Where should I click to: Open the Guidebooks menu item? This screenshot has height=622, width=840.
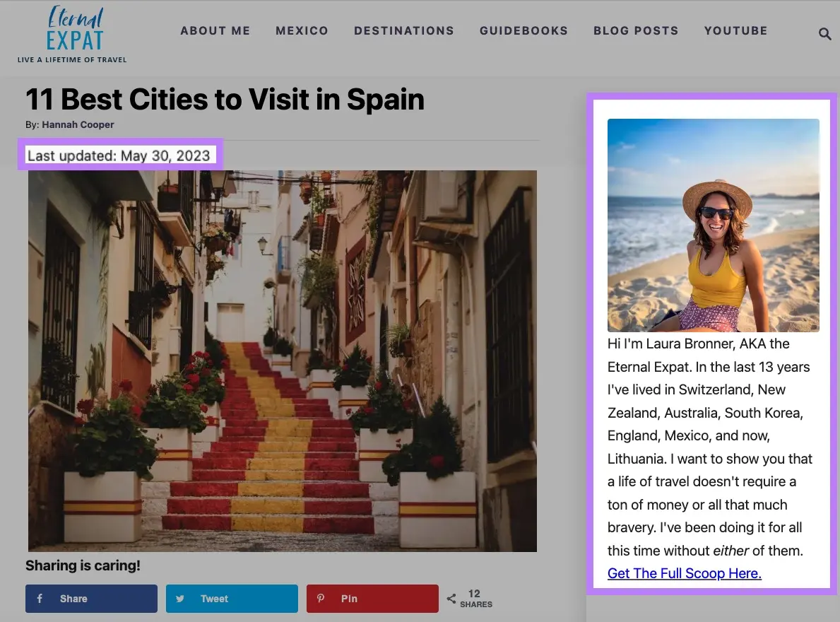click(523, 30)
